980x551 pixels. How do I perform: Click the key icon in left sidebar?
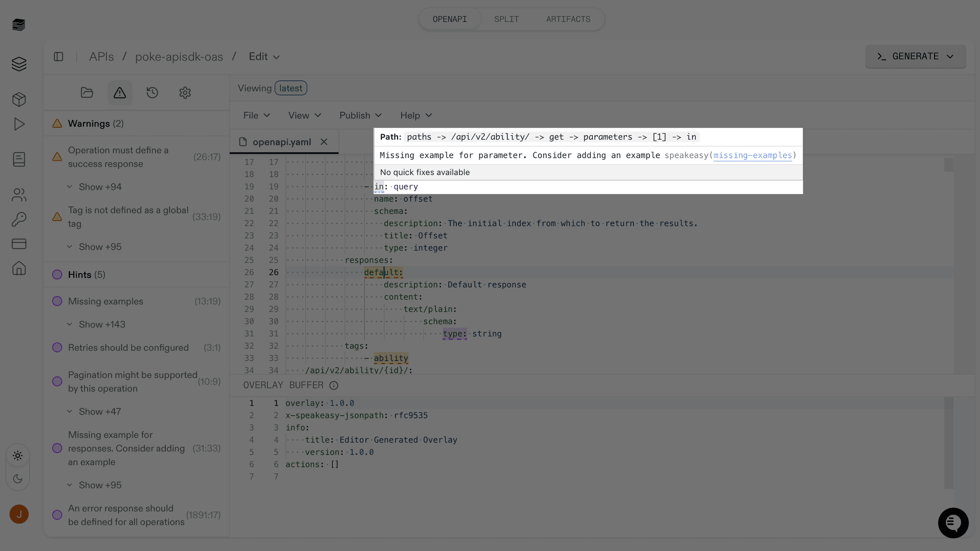19,219
